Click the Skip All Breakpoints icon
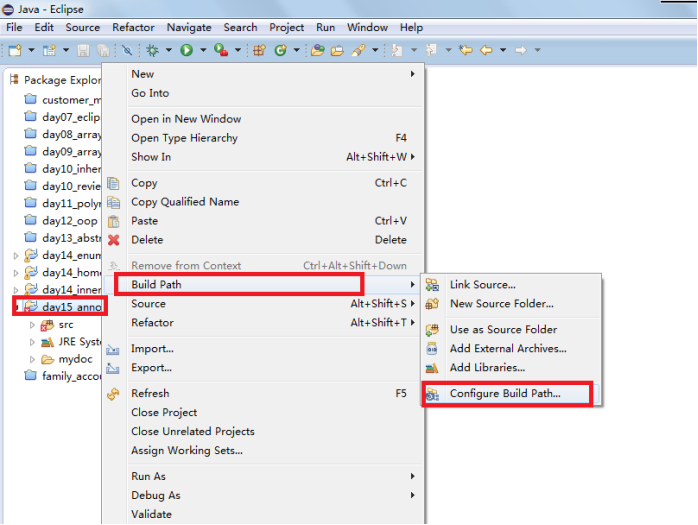Viewport: 698px width, 525px height. pos(127,50)
